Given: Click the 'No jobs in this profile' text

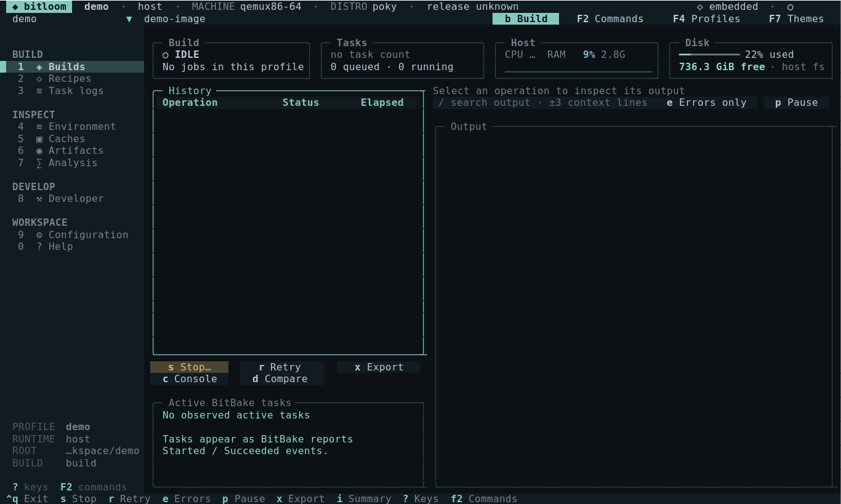Looking at the screenshot, I should click(x=233, y=67).
